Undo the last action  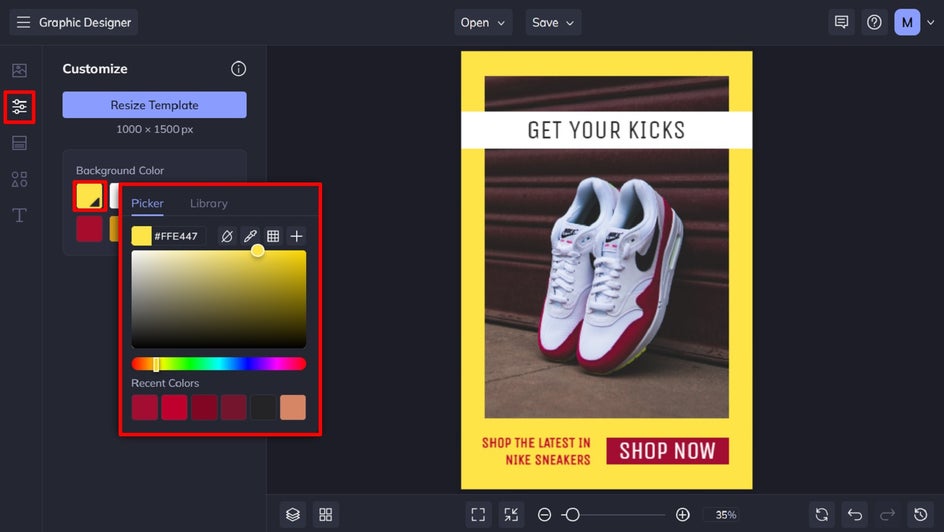(x=855, y=515)
